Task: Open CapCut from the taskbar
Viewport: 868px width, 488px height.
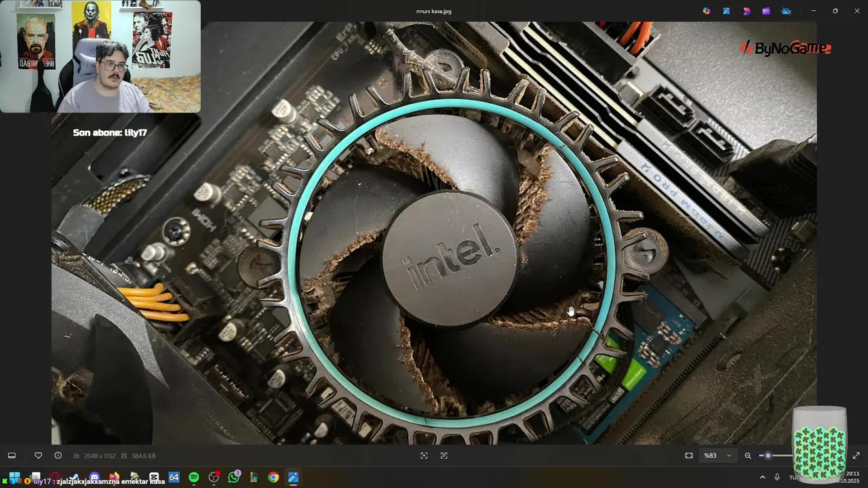Action: (x=154, y=477)
